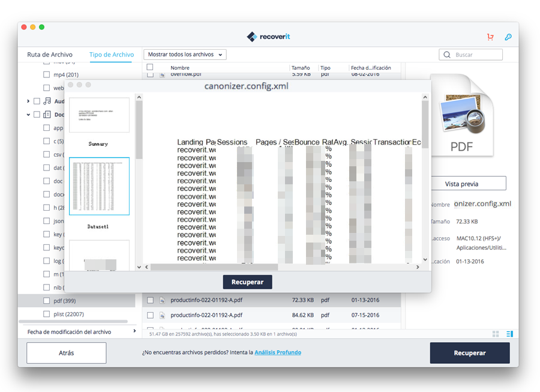Image resolution: width=540 pixels, height=392 pixels.
Task: Click thumbnail panel scroll-up arrow
Action: pos(139,97)
